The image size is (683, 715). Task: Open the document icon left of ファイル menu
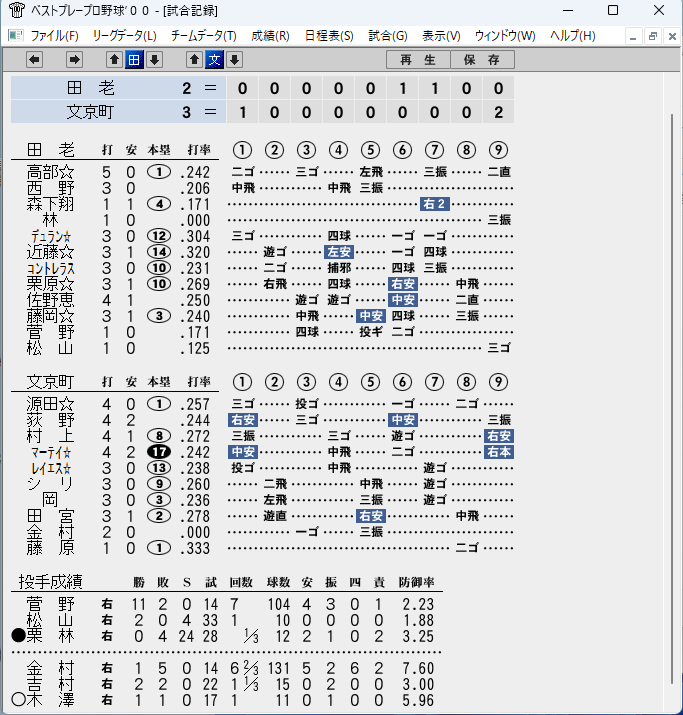16,36
